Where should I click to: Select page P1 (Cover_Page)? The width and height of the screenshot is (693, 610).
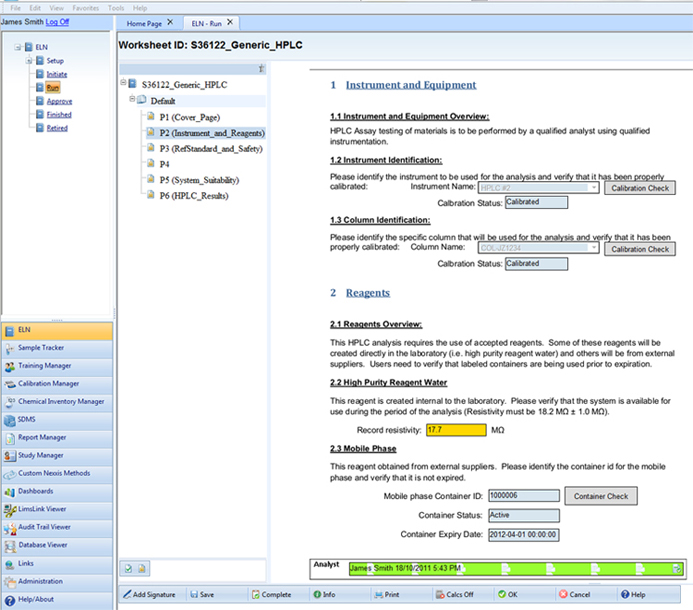(190, 117)
